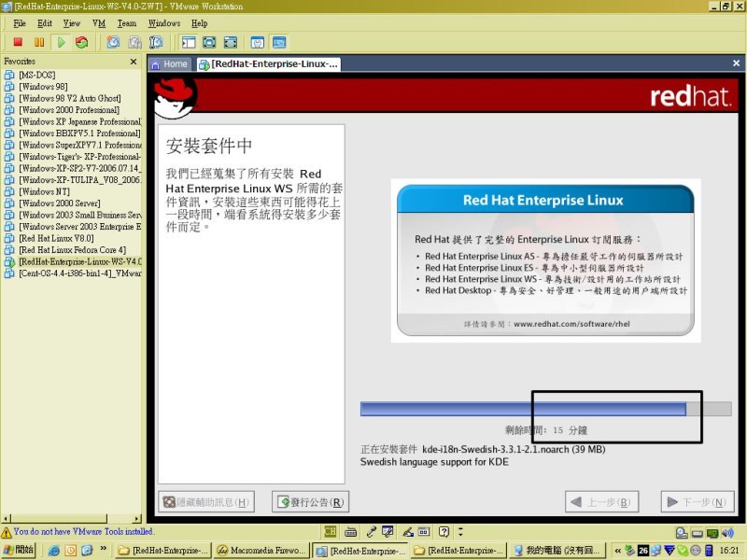Click the green Power On icon
The image size is (747, 560).
pyautogui.click(x=61, y=42)
